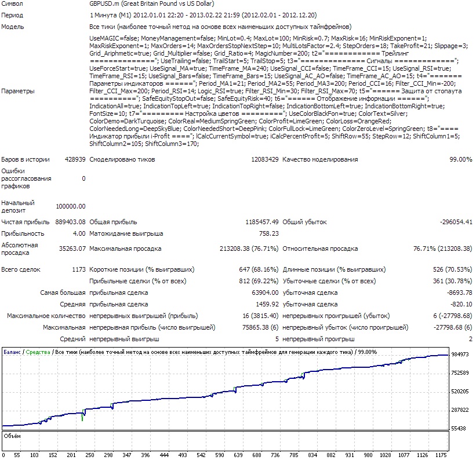
Task: Click profit trades value 812 (69.22%)
Action: pyautogui.click(x=259, y=281)
